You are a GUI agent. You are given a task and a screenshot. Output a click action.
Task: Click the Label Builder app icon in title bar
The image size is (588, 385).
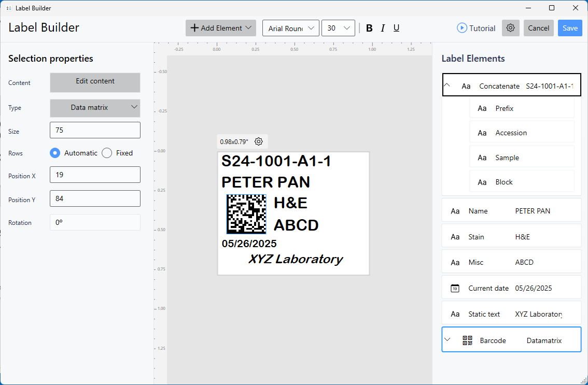(9, 8)
